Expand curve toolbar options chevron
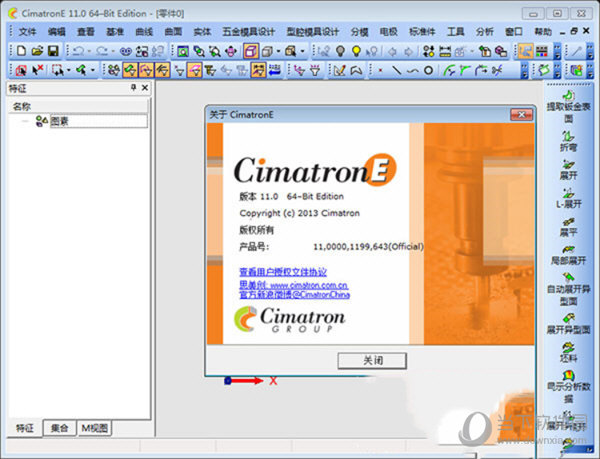The height and width of the screenshot is (459, 600). (x=524, y=71)
